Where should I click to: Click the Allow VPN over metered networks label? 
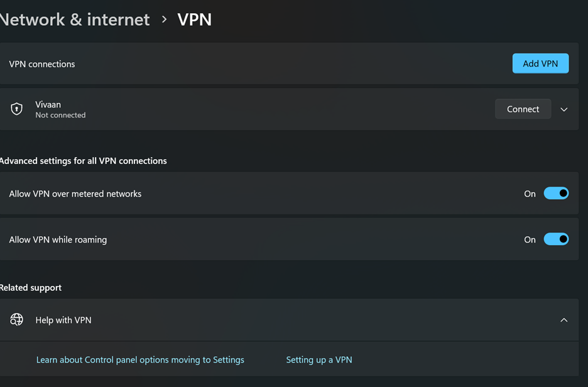75,194
